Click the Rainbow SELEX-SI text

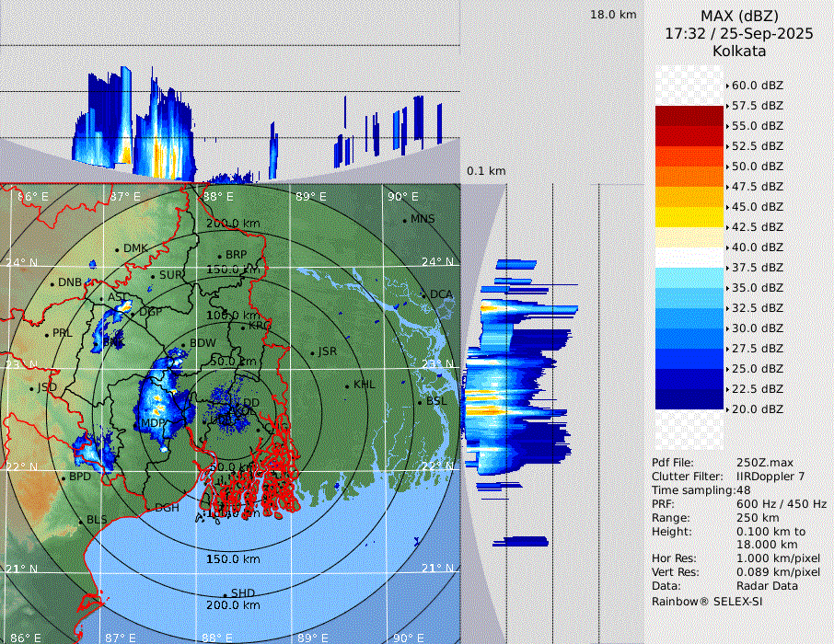(707, 602)
